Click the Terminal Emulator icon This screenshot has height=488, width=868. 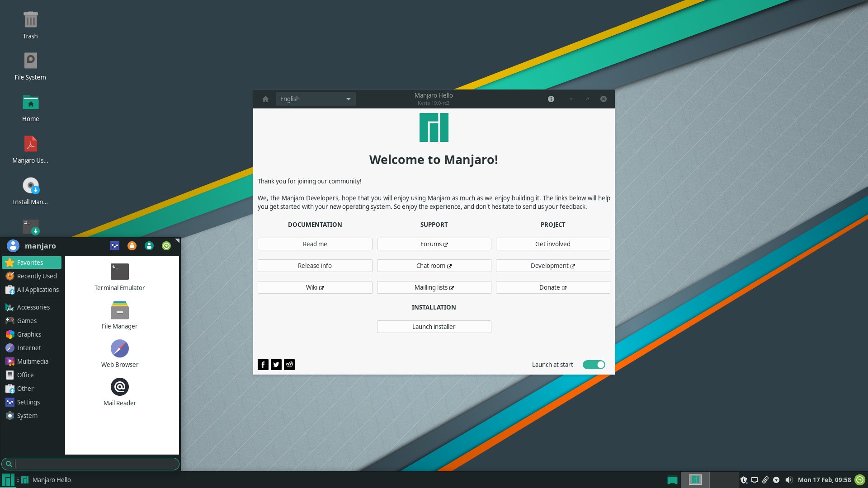[x=119, y=272]
